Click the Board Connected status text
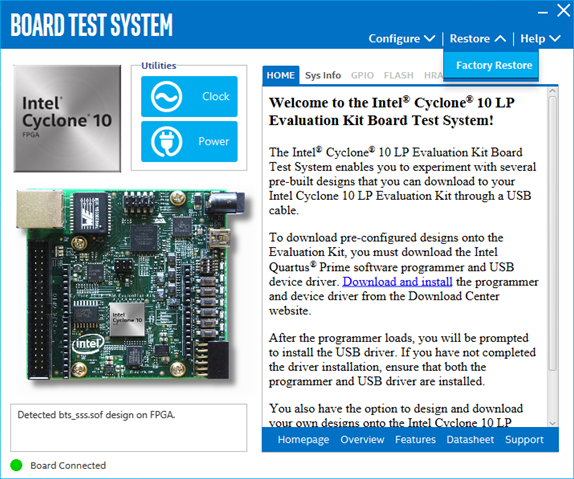The width and height of the screenshot is (574, 479). pos(68,465)
